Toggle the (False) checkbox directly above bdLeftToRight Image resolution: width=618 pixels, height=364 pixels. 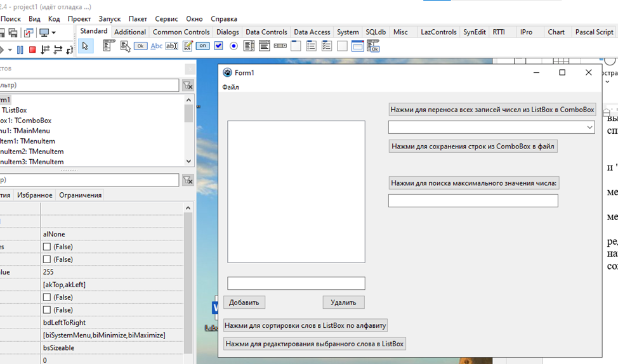click(47, 310)
